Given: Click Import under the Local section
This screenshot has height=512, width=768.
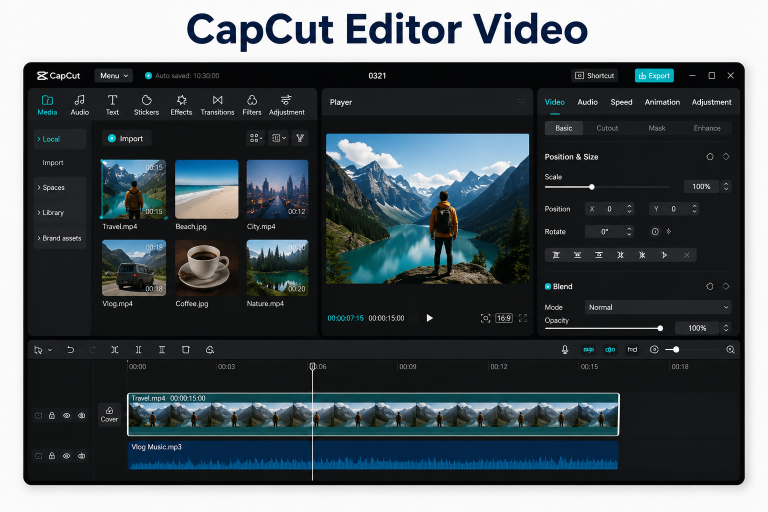Looking at the screenshot, I should click(x=53, y=163).
